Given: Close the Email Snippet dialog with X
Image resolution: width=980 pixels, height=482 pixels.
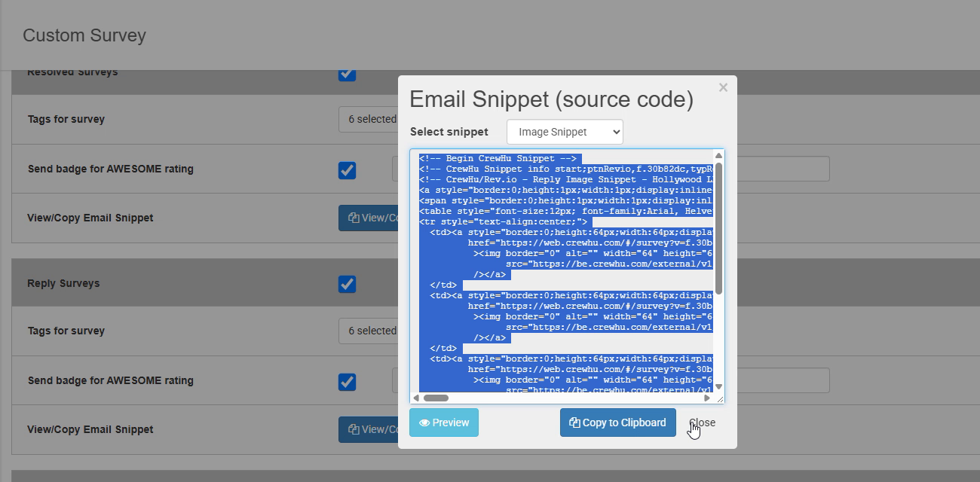Looking at the screenshot, I should coord(723,87).
